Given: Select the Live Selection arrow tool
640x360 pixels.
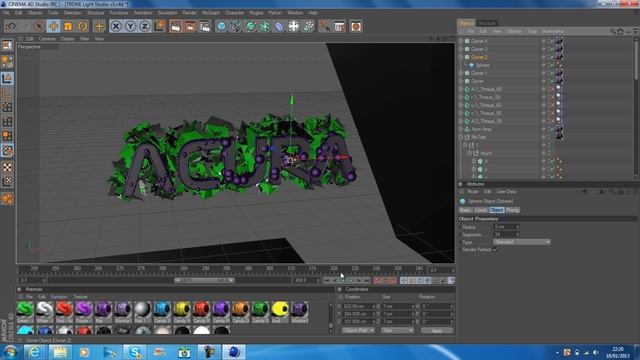Looking at the screenshot, I should tap(39, 27).
